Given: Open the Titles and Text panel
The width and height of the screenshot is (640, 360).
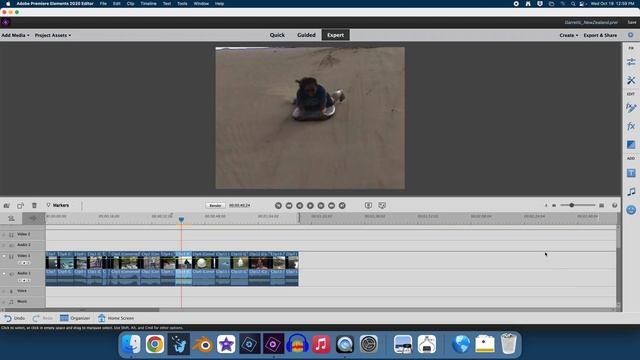Looking at the screenshot, I should (631, 173).
